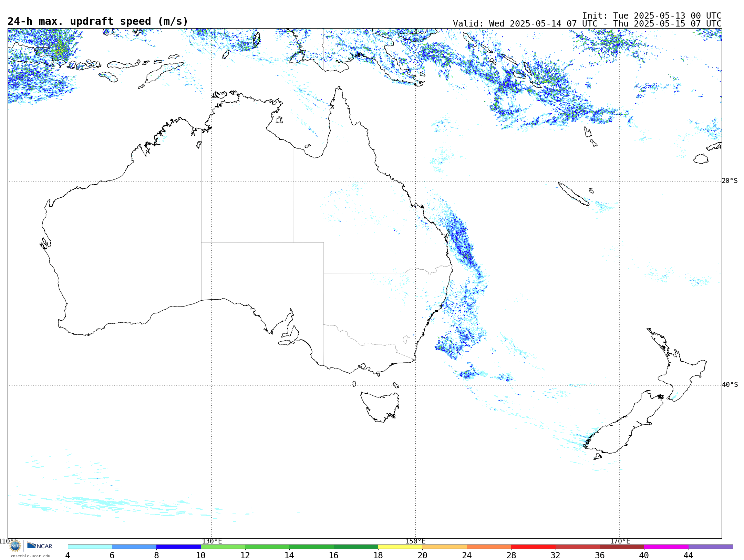
Task: Click the dark green 16–18 colorbar swatch
Action: click(356, 547)
